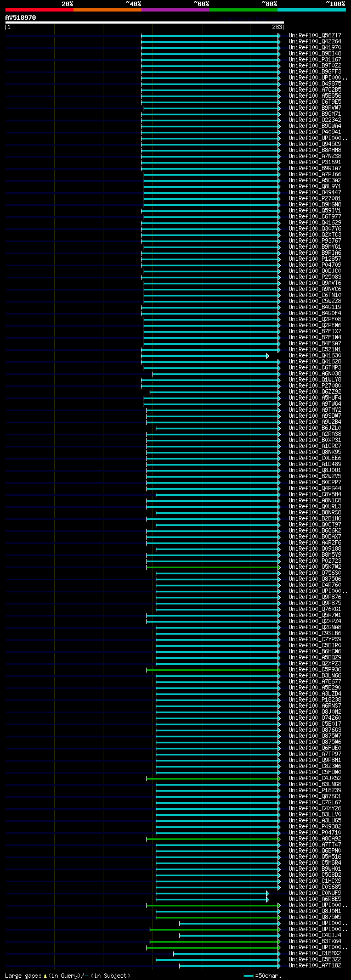This screenshot has height=980, width=351.
Task: Select hit label UniRef100_O49875
Action: tap(315, 83)
